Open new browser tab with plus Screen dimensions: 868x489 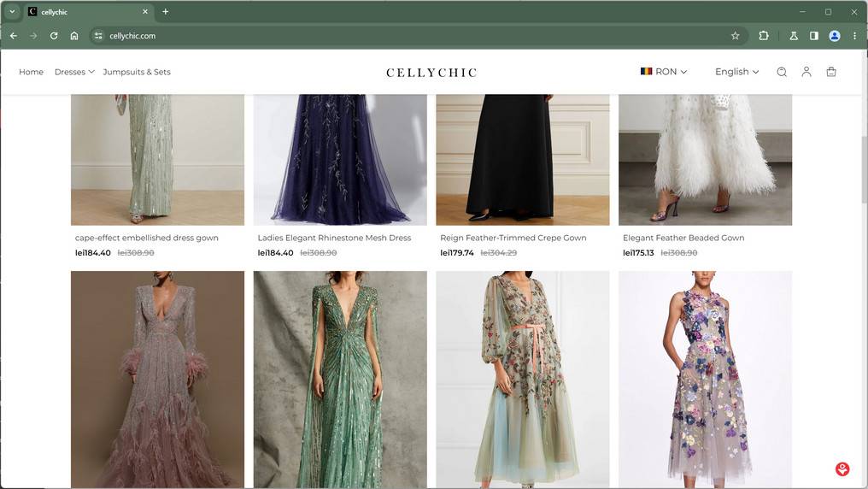click(166, 11)
